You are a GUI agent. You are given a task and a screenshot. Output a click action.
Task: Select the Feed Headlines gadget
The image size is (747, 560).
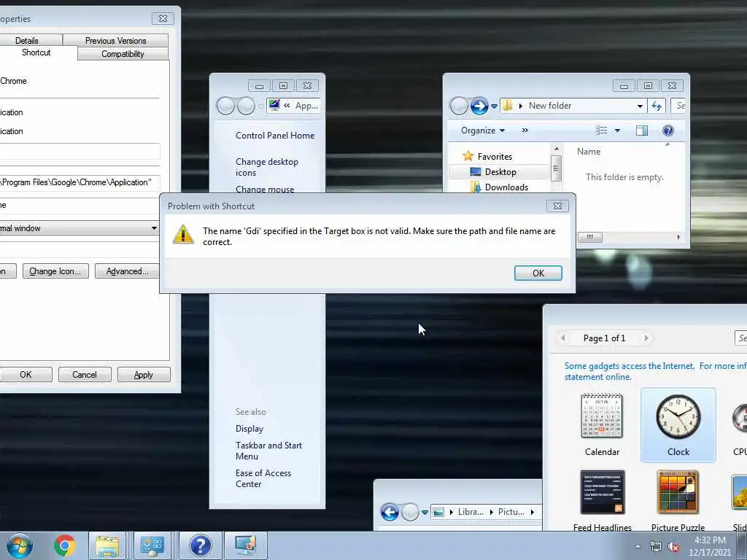(602, 500)
